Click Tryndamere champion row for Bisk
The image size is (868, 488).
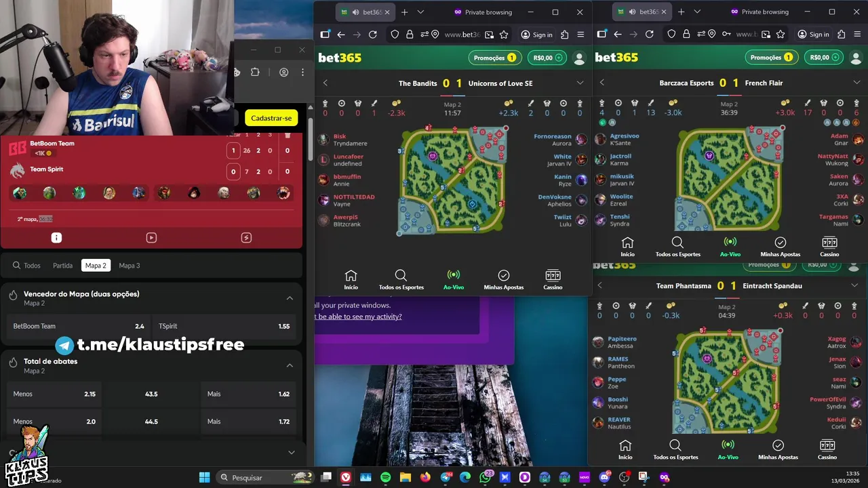tap(350, 140)
